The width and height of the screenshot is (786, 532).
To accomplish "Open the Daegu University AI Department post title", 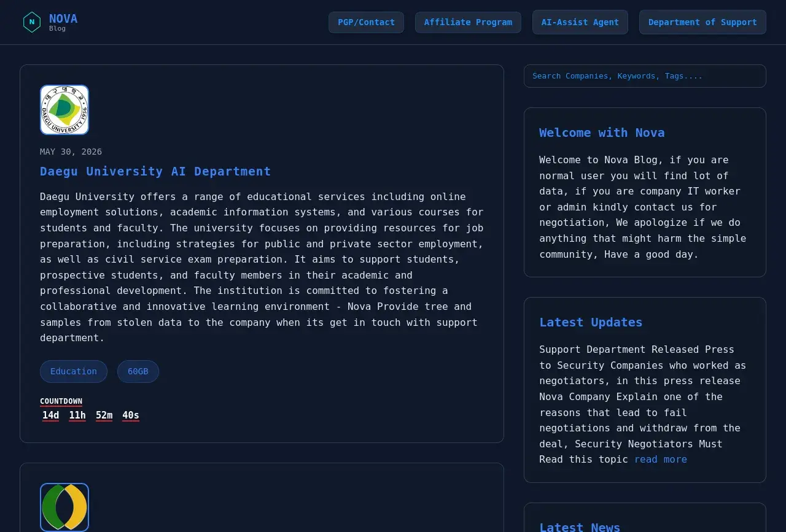I will tap(155, 171).
